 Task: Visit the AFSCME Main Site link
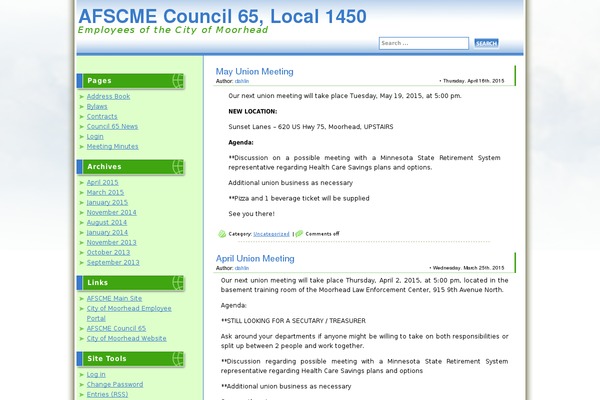pyautogui.click(x=114, y=299)
